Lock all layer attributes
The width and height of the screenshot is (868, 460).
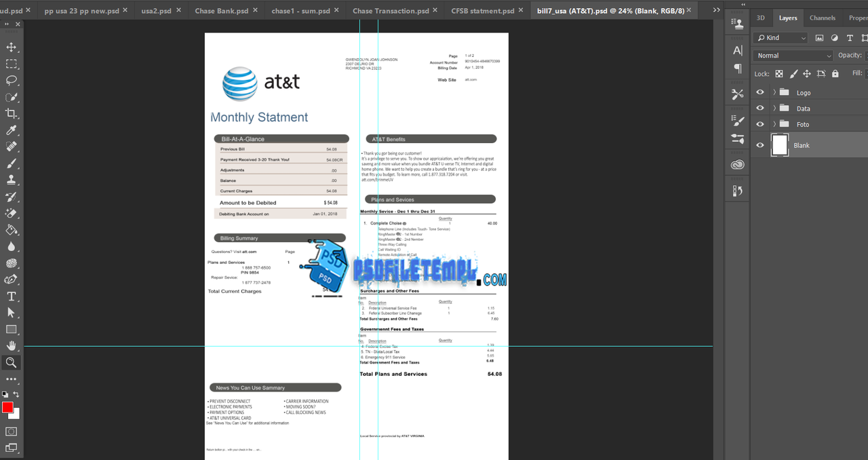(x=835, y=73)
